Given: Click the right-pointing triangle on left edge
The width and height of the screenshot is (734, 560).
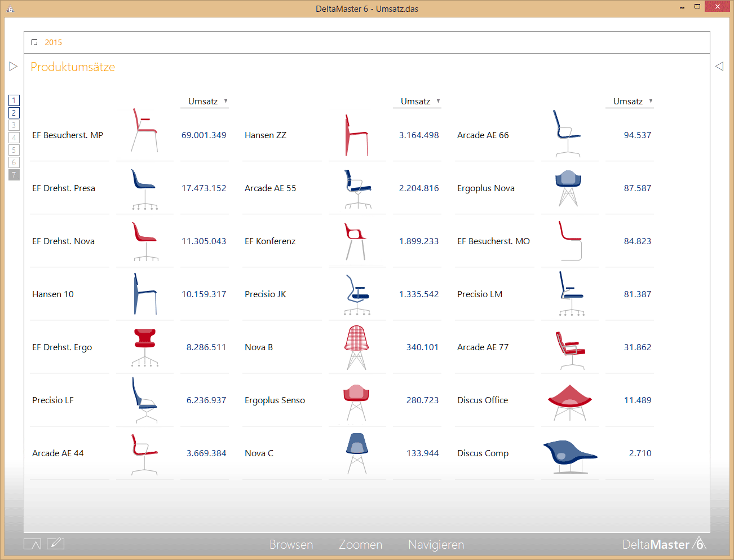Looking at the screenshot, I should coord(14,67).
